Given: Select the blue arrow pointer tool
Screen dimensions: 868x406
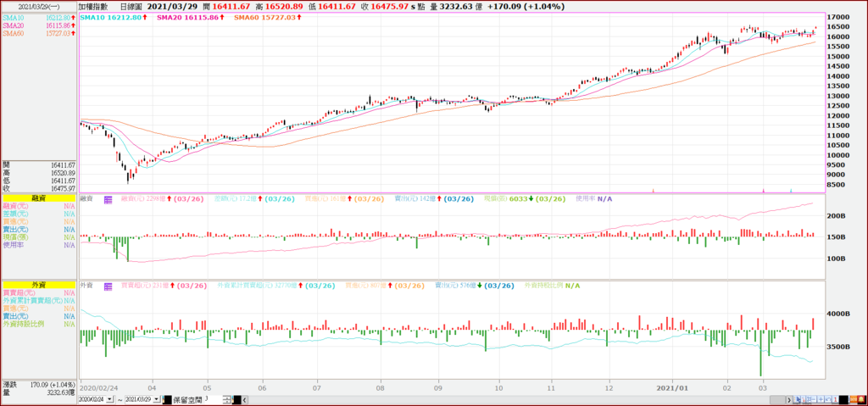Looking at the screenshot, I should (798, 399).
